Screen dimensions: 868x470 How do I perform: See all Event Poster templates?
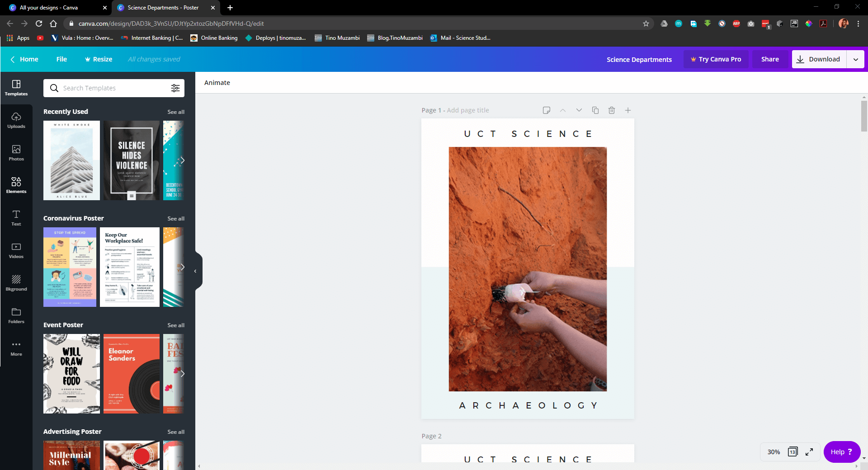[176, 325]
